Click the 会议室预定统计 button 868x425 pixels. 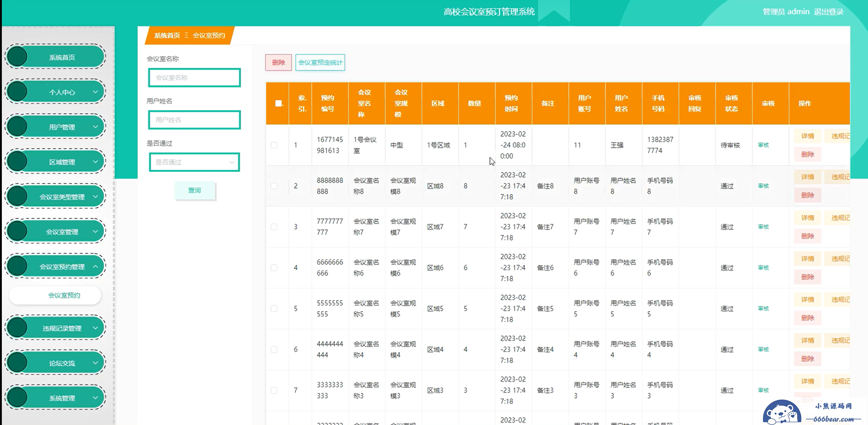tap(320, 62)
